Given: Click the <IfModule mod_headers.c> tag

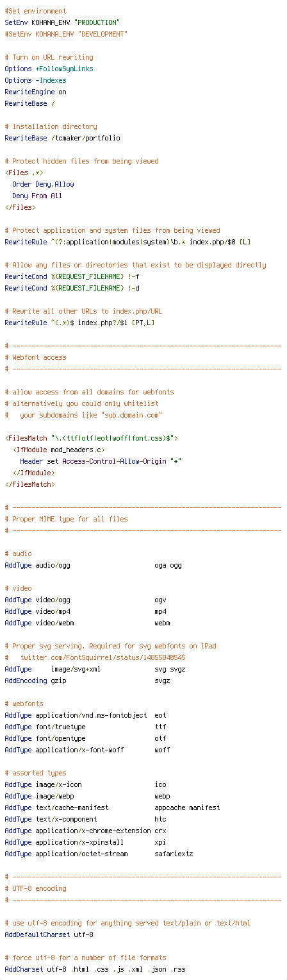Looking at the screenshot, I should (58, 450).
